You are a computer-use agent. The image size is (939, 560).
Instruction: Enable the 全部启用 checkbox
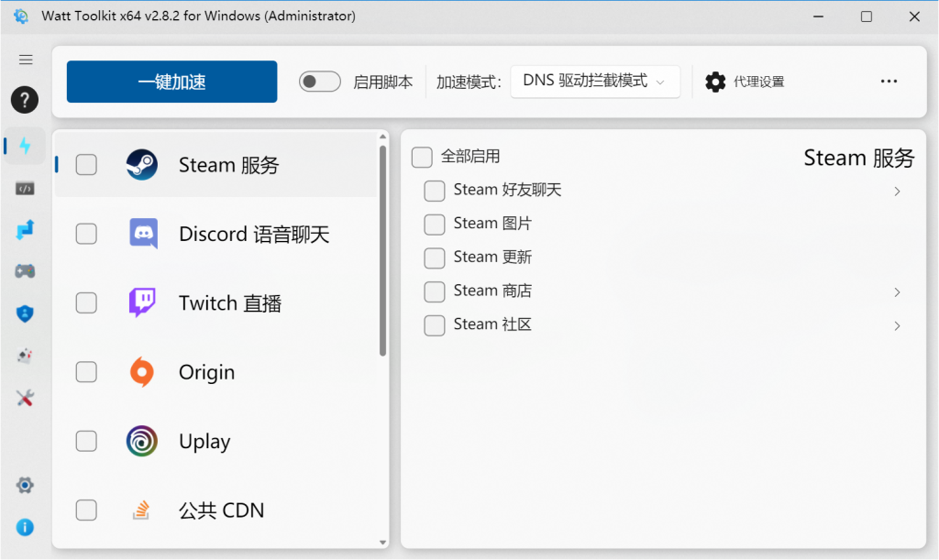pyautogui.click(x=422, y=157)
